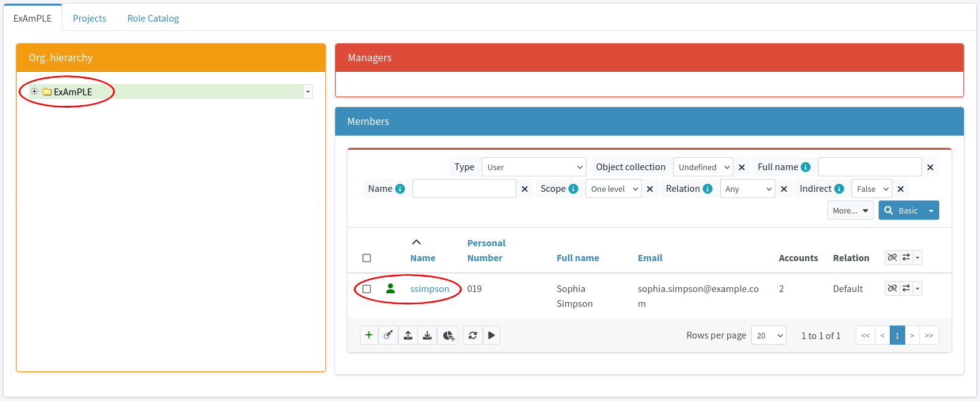
Task: Open the Rows per page dropdown
Action: (769, 335)
